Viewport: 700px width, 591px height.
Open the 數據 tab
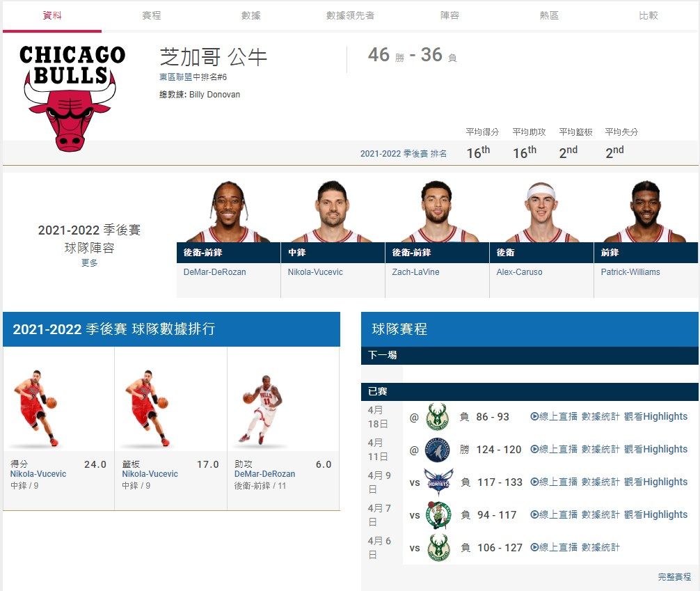251,15
